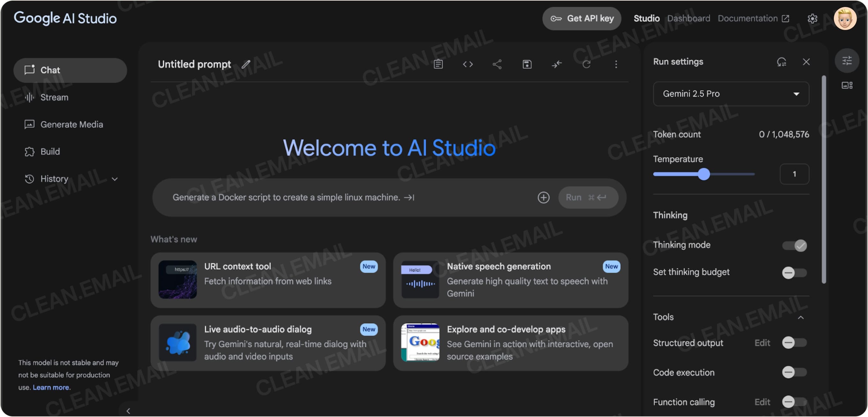
Task: Open the Learn more link
Action: click(51, 387)
